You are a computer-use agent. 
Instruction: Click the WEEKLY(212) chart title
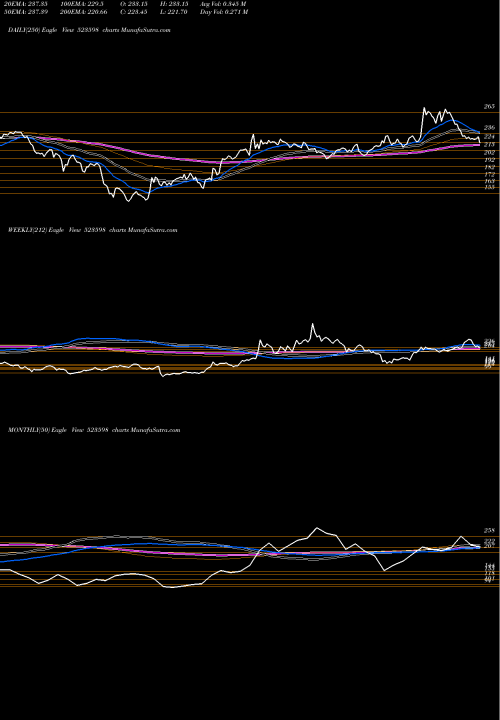[92, 230]
